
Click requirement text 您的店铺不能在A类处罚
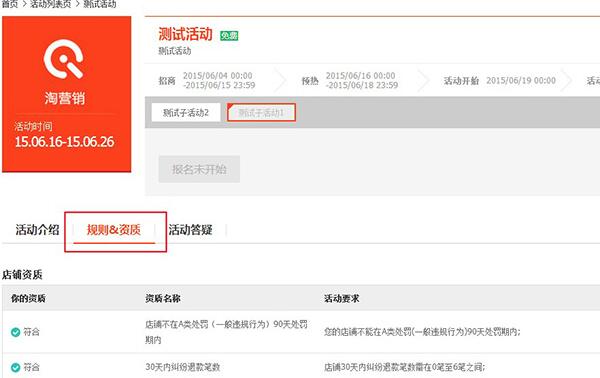coord(422,332)
